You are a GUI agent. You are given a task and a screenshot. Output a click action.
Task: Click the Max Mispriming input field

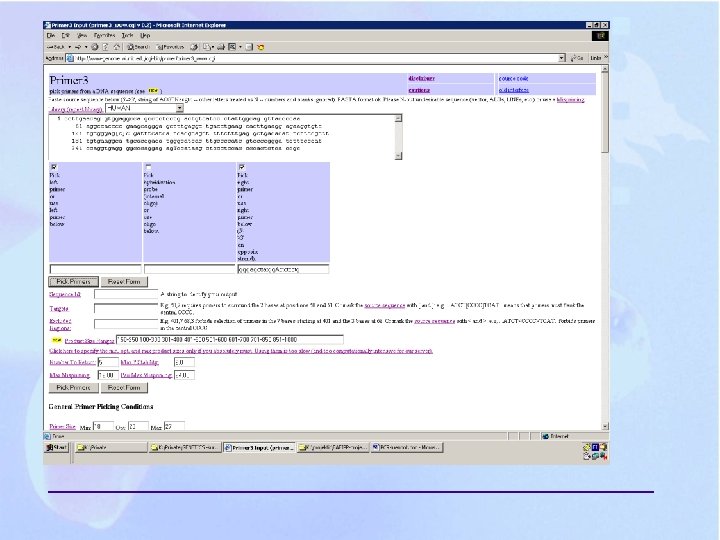108,375
